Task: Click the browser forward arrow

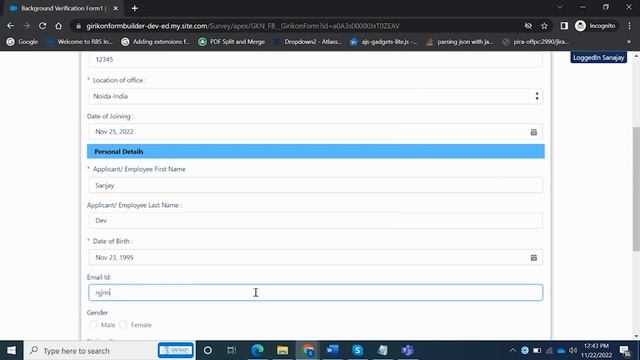Action: point(27,26)
